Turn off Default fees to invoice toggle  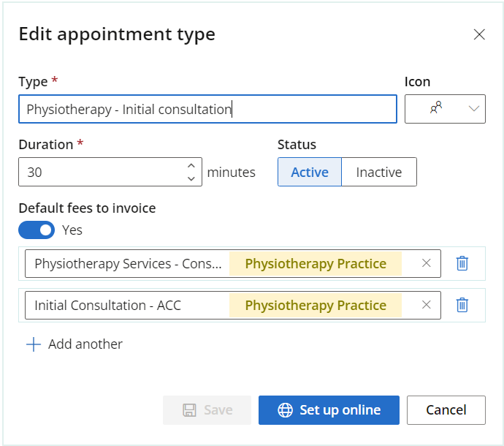tap(37, 230)
